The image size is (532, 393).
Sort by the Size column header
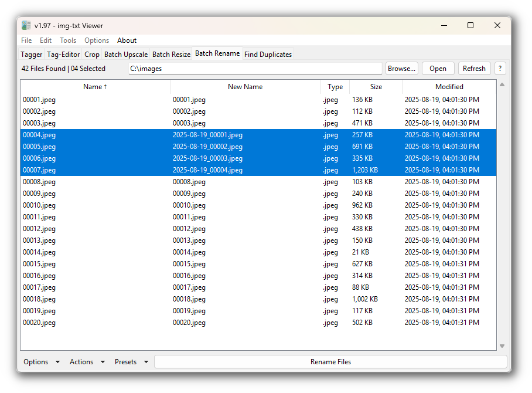click(x=376, y=87)
